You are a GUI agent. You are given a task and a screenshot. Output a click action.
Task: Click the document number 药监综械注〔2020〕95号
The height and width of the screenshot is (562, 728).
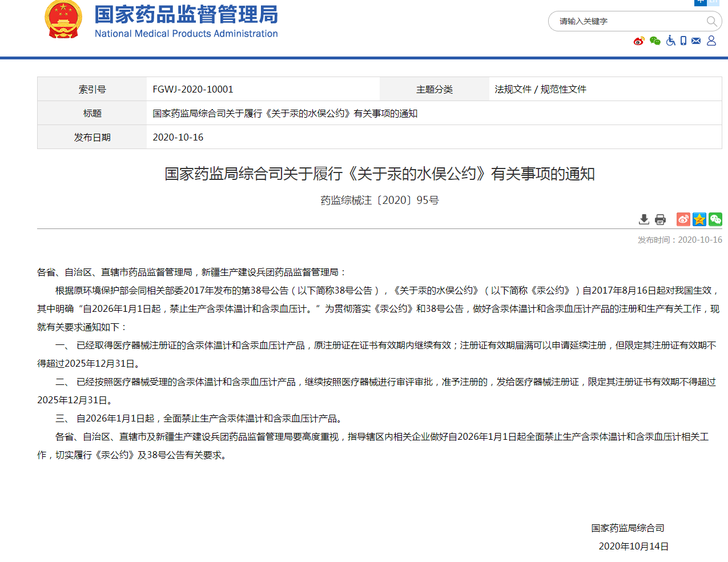click(380, 200)
